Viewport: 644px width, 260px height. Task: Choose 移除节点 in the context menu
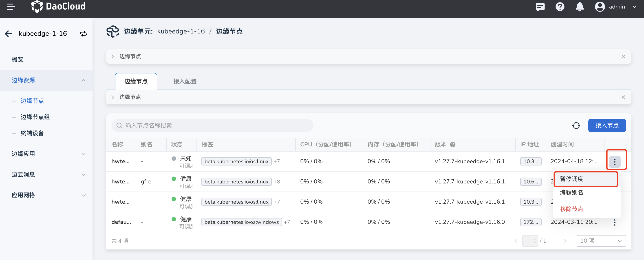(571, 209)
